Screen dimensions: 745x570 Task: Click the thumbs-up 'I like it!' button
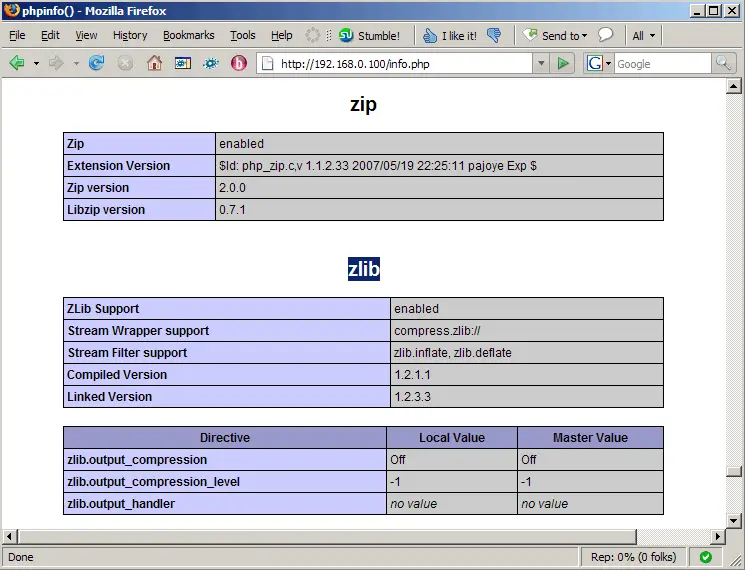449,36
